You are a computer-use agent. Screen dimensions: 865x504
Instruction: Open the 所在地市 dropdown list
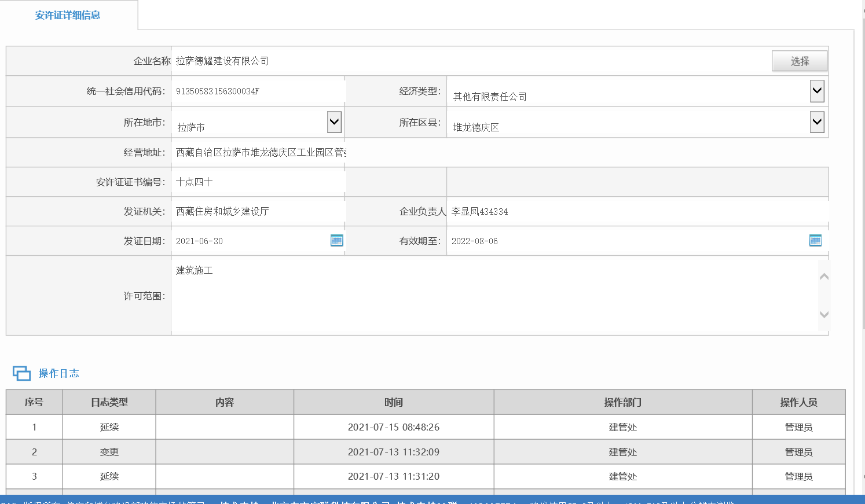coord(334,122)
